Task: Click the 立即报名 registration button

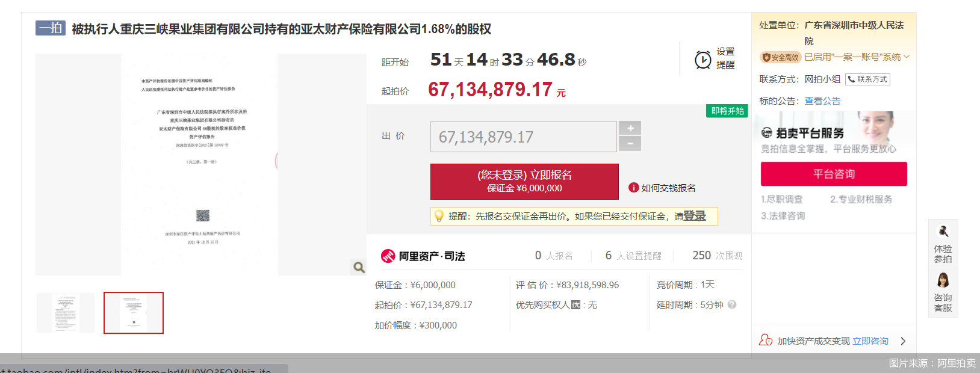Action: coord(524,181)
